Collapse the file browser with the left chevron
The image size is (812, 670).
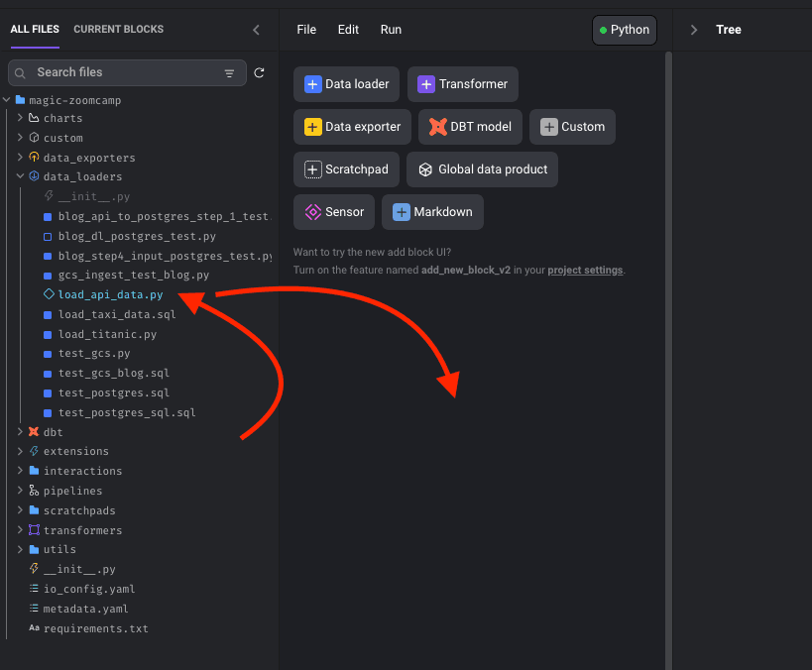click(x=257, y=30)
